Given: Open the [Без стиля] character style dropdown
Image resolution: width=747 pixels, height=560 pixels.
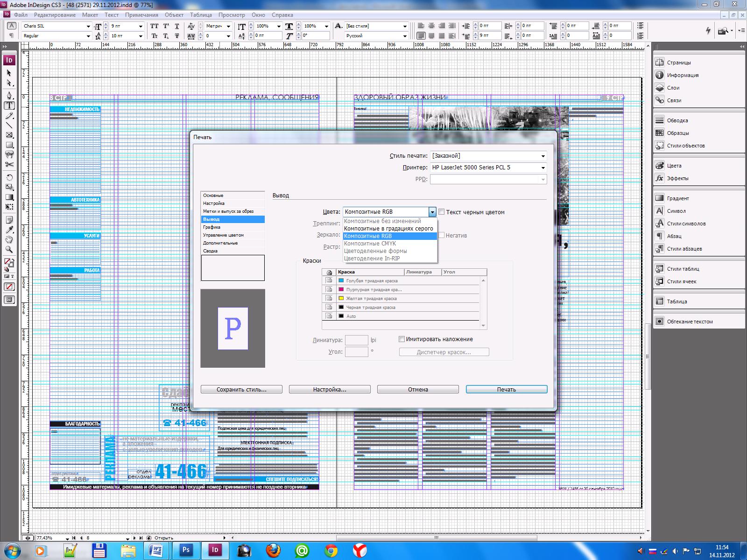Looking at the screenshot, I should click(x=405, y=26).
